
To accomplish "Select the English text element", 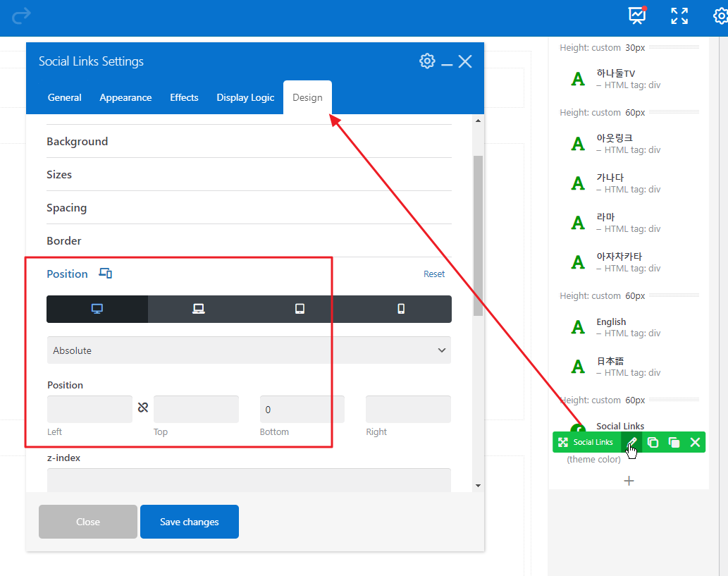I will pos(611,321).
